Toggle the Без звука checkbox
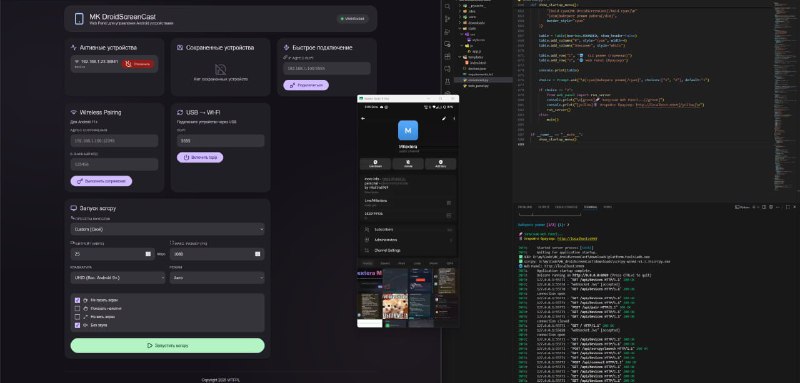Screen dimensions: 800x383 point(78,325)
